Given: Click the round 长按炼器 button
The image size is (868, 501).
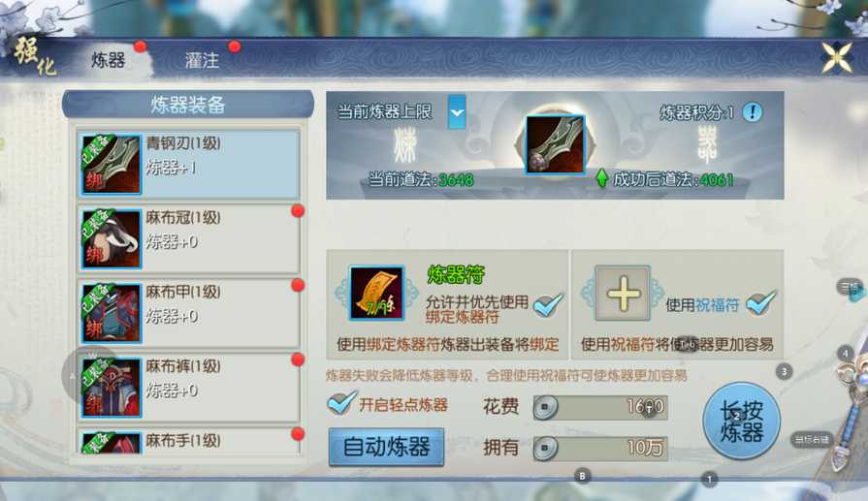Looking at the screenshot, I should (741, 422).
